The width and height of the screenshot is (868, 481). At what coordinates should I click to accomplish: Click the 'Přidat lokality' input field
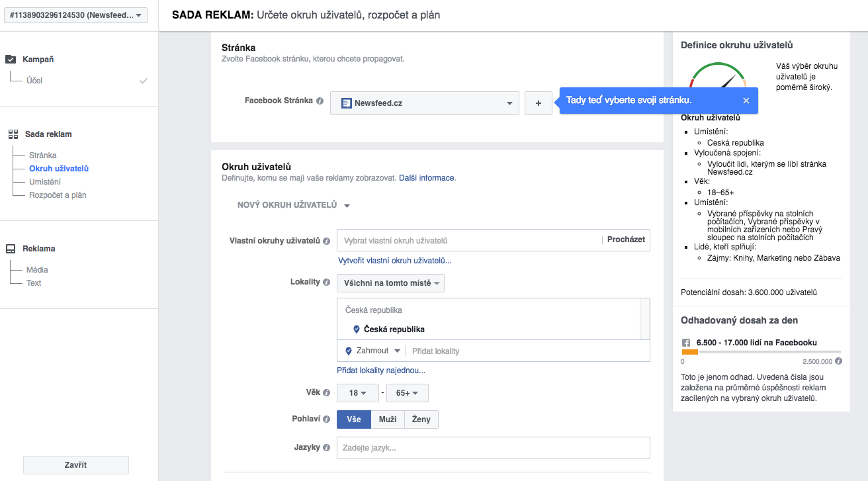pyautogui.click(x=529, y=351)
